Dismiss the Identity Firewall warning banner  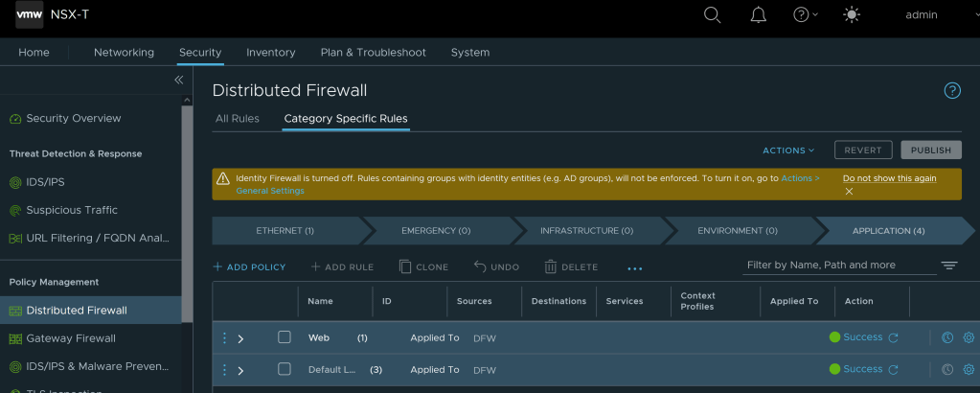tap(849, 191)
